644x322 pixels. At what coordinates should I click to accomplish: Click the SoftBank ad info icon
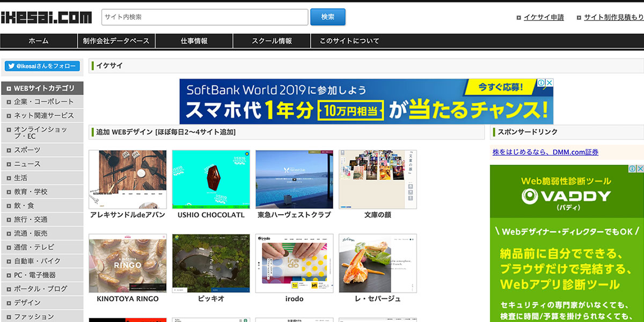(542, 83)
